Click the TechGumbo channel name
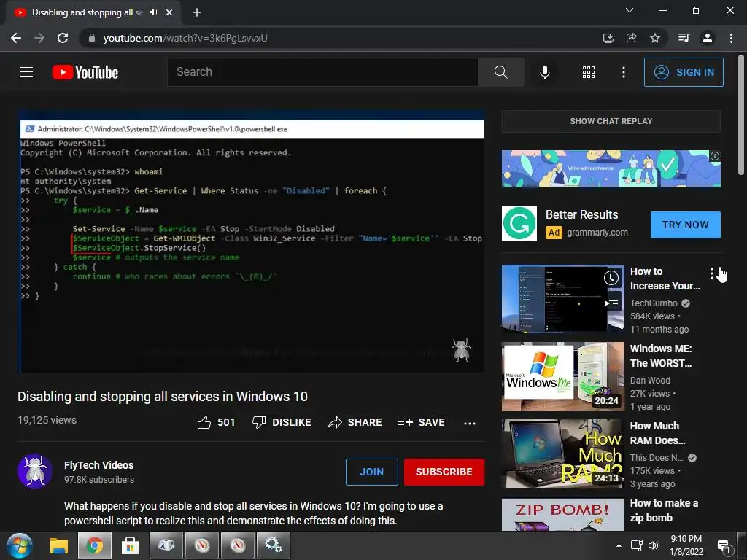The width and height of the screenshot is (747, 560). 654,303
